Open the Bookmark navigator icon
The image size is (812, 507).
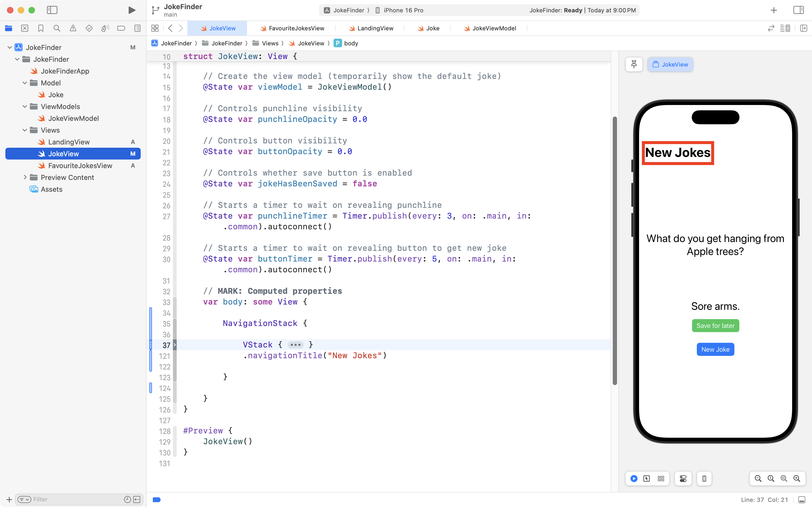pos(41,28)
